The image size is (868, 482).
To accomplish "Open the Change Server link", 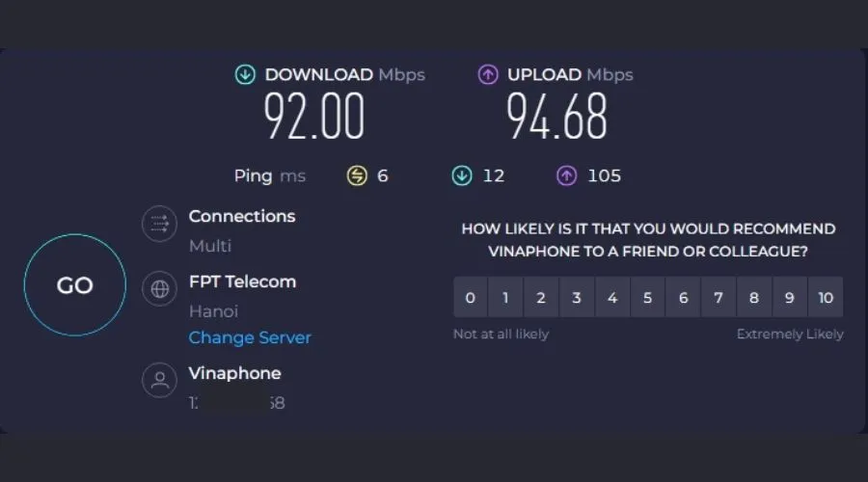I will (x=250, y=337).
